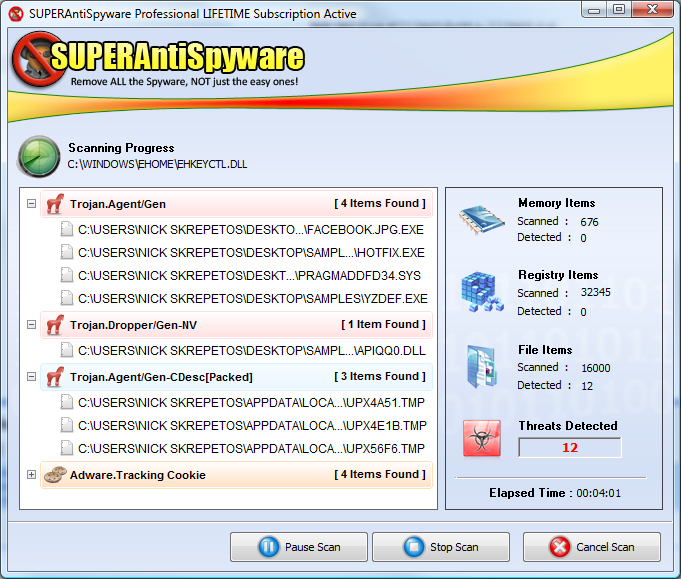Image resolution: width=681 pixels, height=579 pixels.
Task: Click the Trojan.Dropper/Gen-NV horse icon
Action: [55, 325]
